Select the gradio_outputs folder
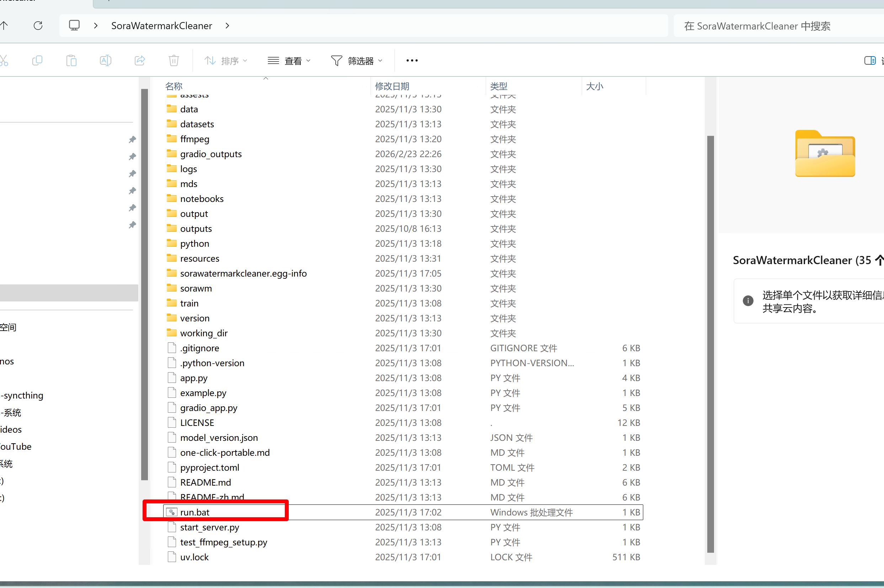 211,154
